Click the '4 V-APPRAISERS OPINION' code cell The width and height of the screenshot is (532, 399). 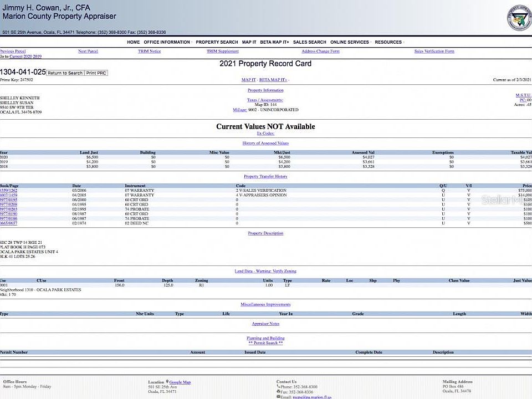pyautogui.click(x=261, y=196)
